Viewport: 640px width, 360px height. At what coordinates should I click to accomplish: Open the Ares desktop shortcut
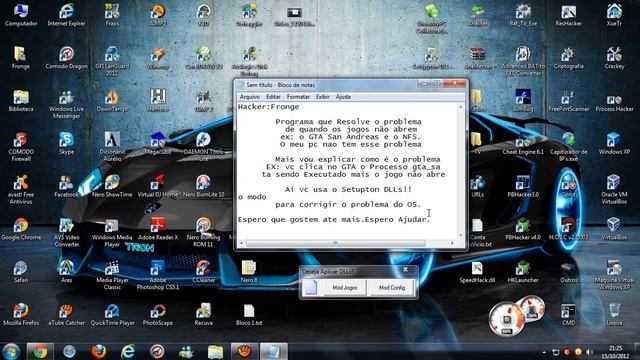point(67,272)
